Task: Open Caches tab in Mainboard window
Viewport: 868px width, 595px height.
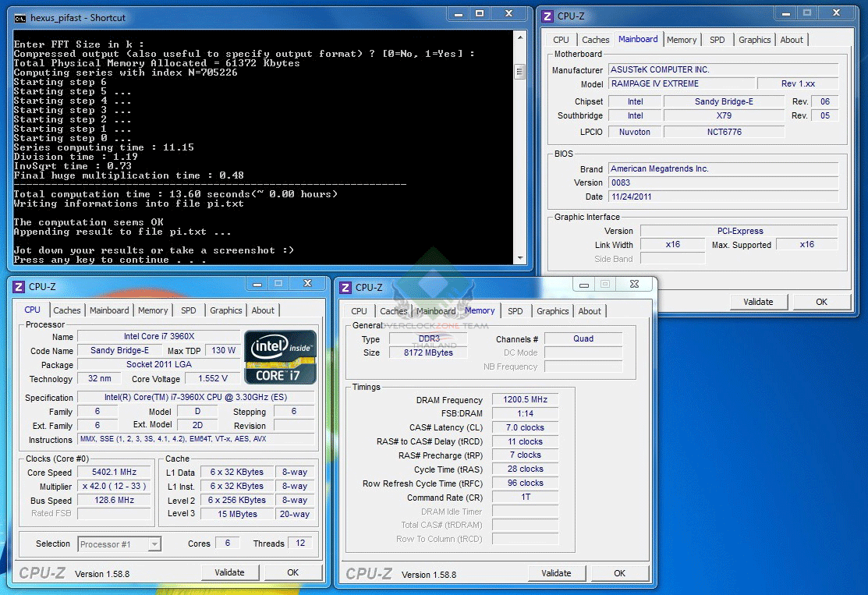Action: (596, 40)
